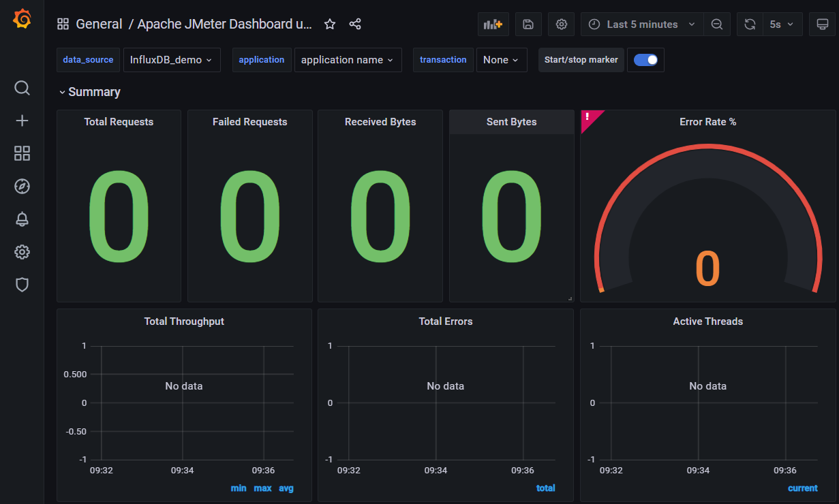The width and height of the screenshot is (839, 504).
Task: Click the Error Rate panel error indicator
Action: (x=588, y=117)
